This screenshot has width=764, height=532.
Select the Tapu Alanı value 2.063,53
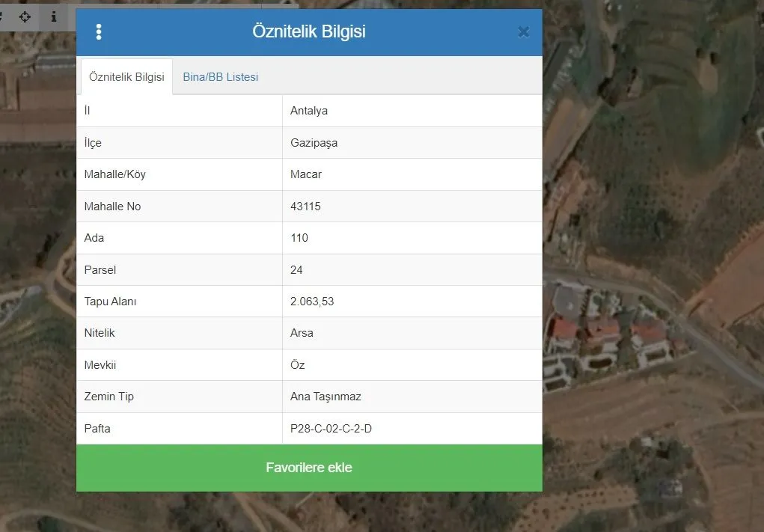click(x=312, y=302)
